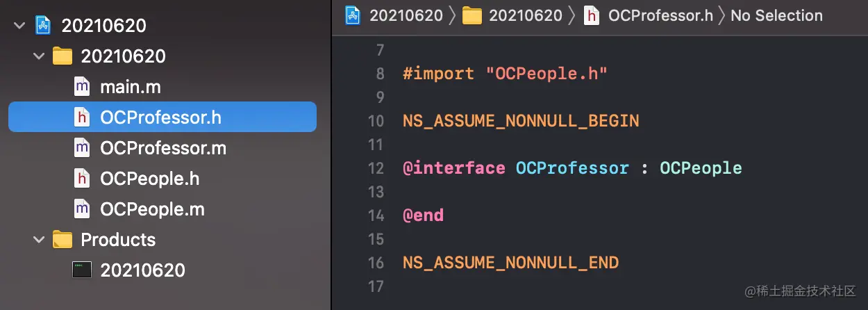Click the Products folder icon
Viewport: 868px width, 310px height.
[62, 240]
